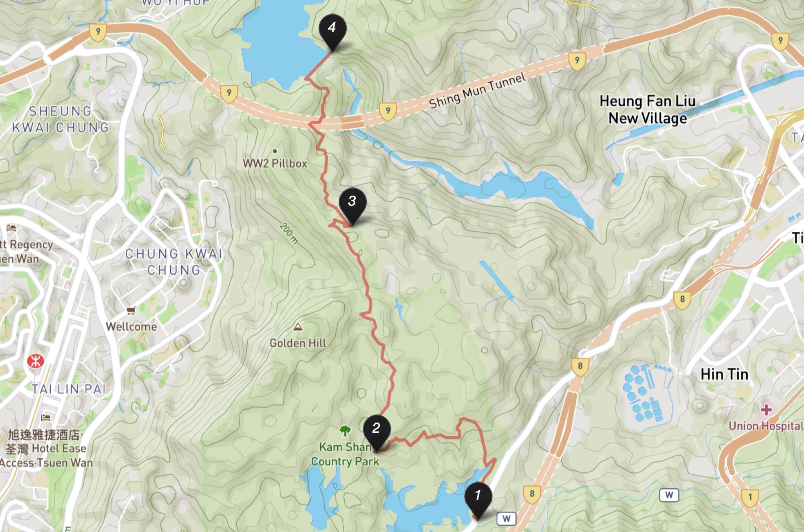Click route 9 shield near Shing Mun Tunnel text

tap(388, 111)
